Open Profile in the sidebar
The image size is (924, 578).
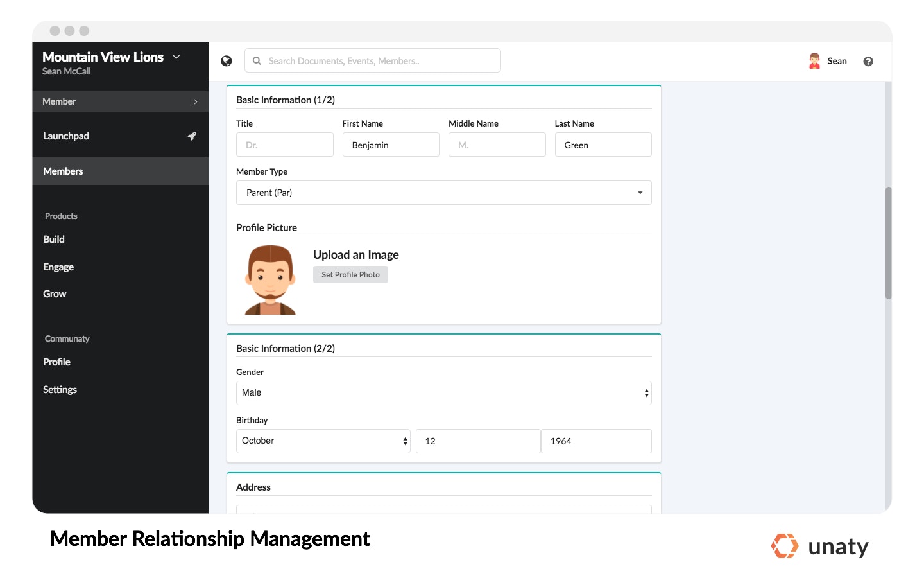click(x=56, y=362)
